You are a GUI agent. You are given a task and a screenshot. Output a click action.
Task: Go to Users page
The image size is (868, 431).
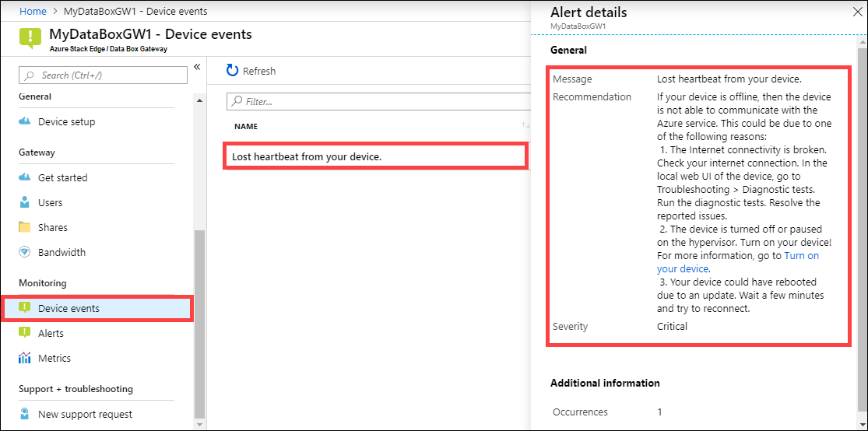(51, 202)
